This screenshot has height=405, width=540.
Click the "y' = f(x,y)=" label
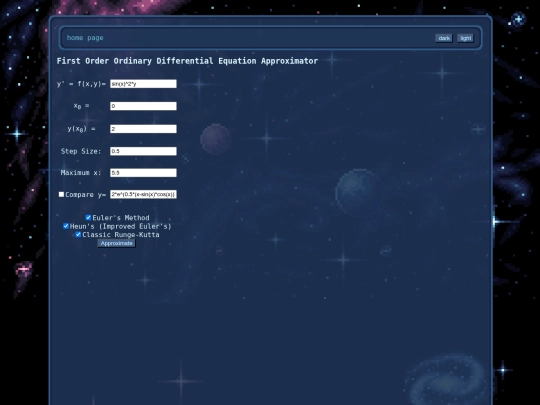[81, 84]
